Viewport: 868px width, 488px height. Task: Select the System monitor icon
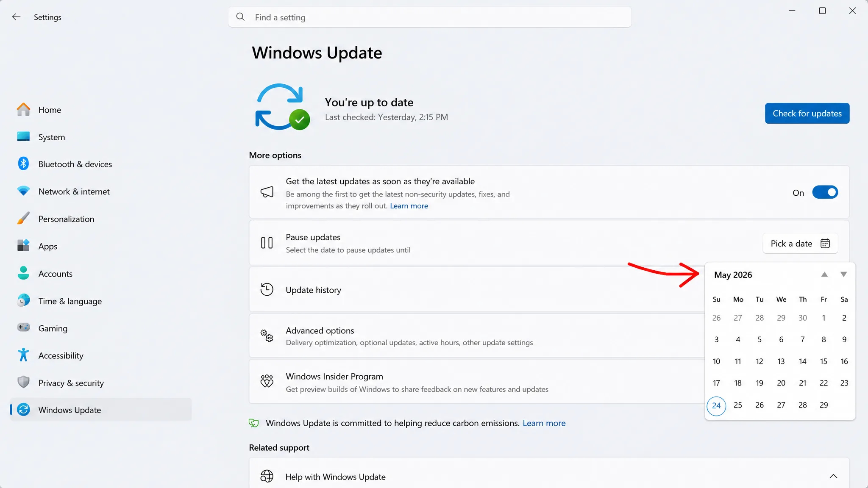(x=23, y=137)
